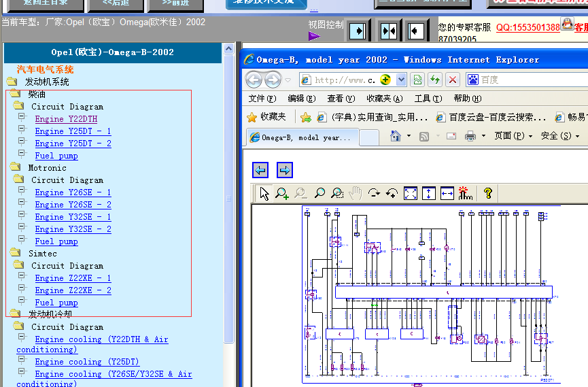
Task: Open the 页面(P) dropdown menu
Action: pos(513,136)
